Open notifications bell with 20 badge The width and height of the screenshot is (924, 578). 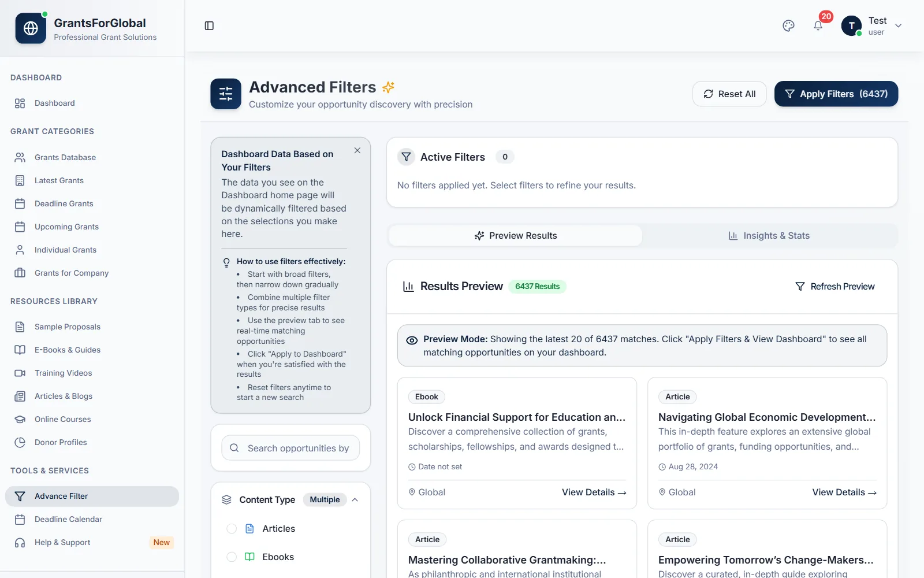click(818, 25)
